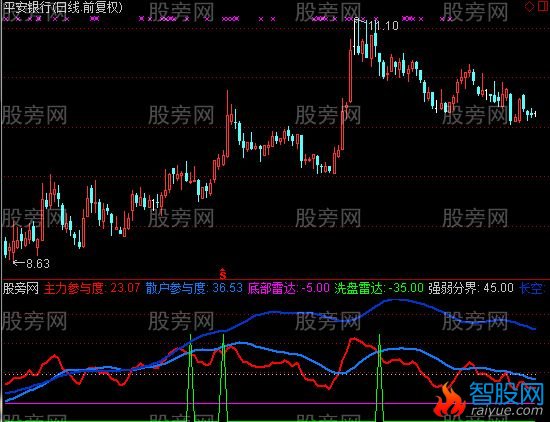Click the red square icon at top right
The height and width of the screenshot is (422, 550).
[543, 6]
